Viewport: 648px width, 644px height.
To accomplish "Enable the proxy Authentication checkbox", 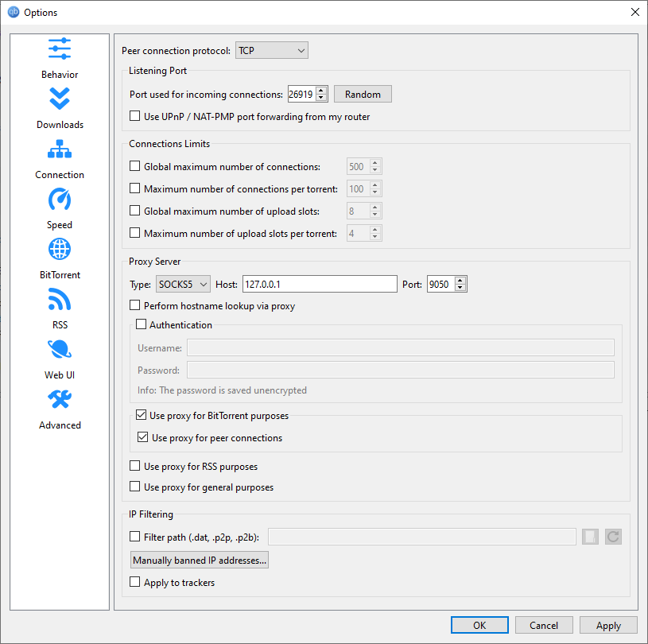I will point(142,325).
